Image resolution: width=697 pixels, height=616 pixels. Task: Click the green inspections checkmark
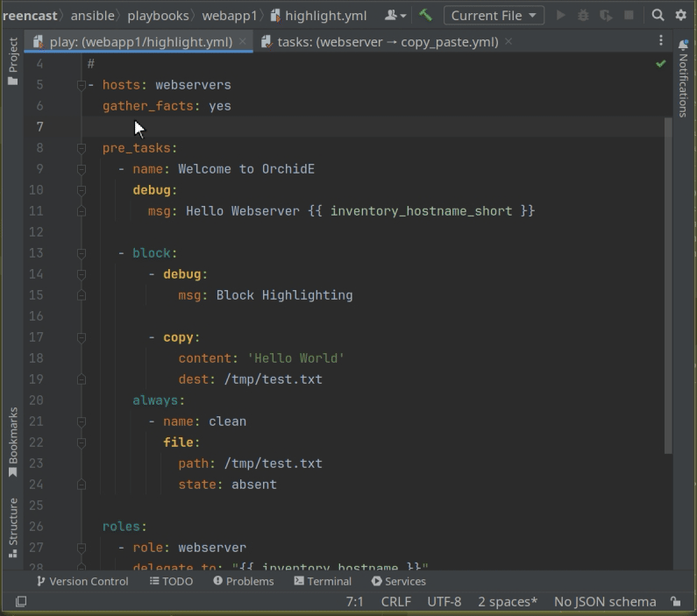(660, 64)
